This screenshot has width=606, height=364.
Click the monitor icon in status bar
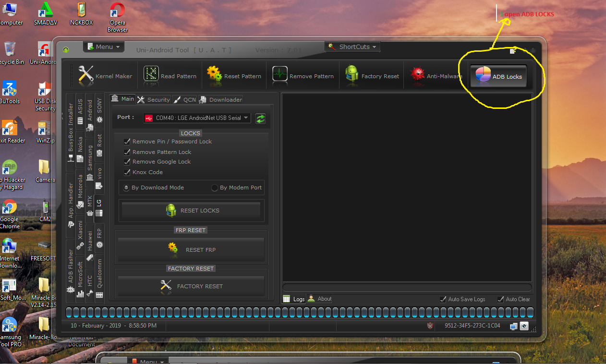pos(513,326)
